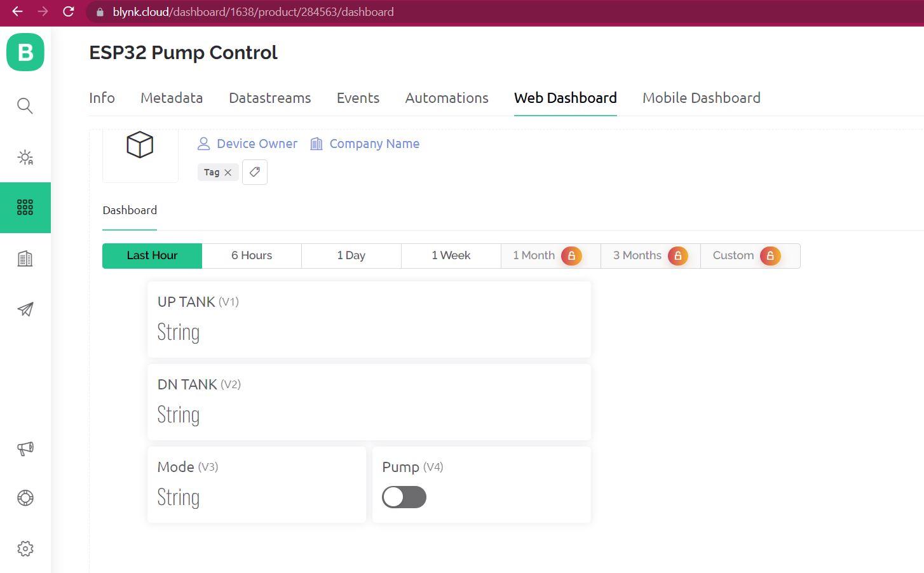Click the paper plane icon in sidebar

pyautogui.click(x=25, y=309)
